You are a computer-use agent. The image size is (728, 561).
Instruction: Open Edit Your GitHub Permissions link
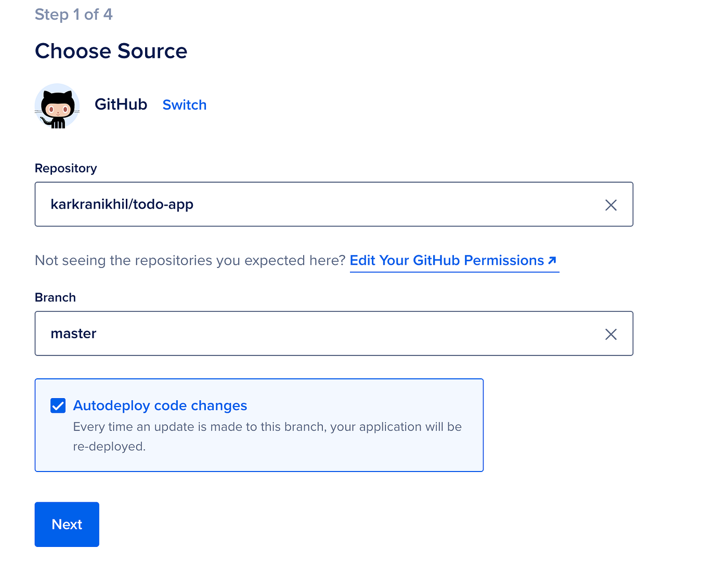tap(454, 260)
